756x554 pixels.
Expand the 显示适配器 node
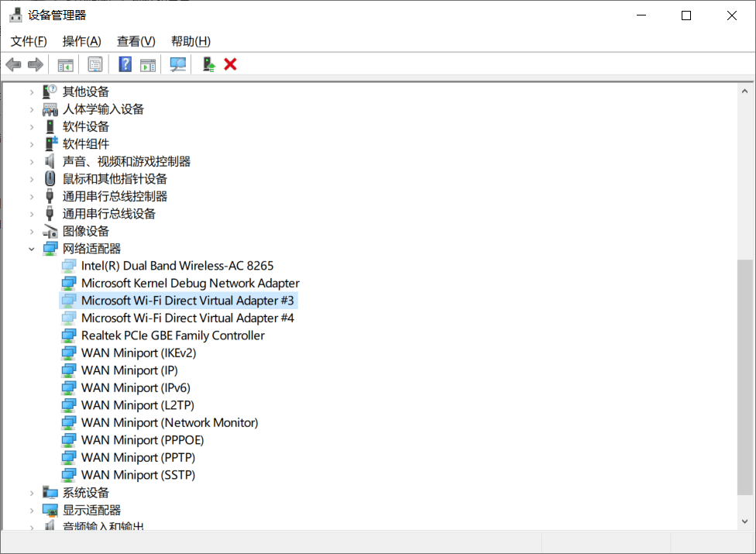click(x=31, y=510)
